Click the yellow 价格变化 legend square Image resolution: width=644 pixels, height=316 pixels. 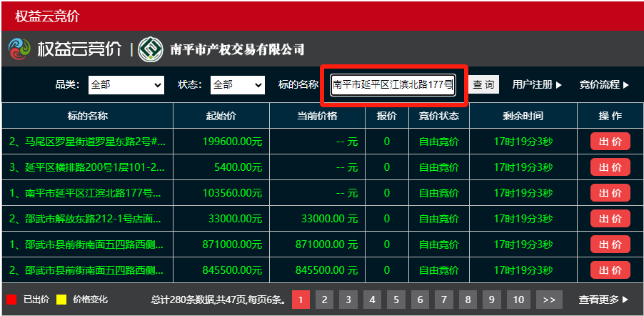[61, 300]
